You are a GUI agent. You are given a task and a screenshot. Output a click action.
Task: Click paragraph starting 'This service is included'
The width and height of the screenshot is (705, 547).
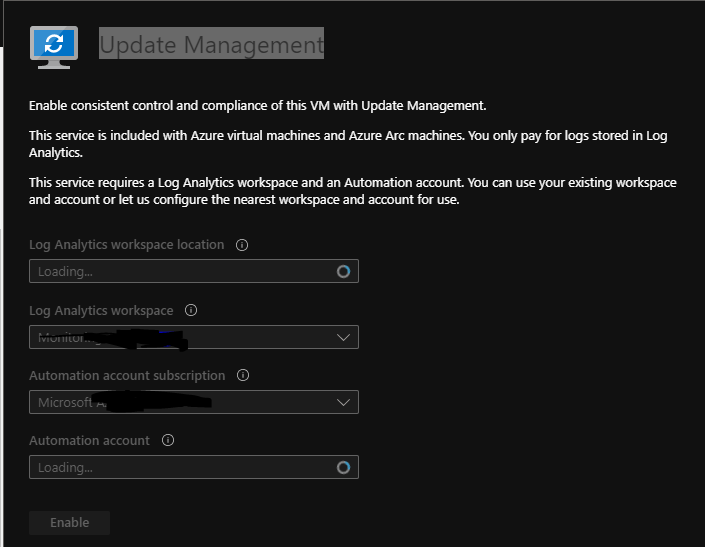click(x=348, y=144)
